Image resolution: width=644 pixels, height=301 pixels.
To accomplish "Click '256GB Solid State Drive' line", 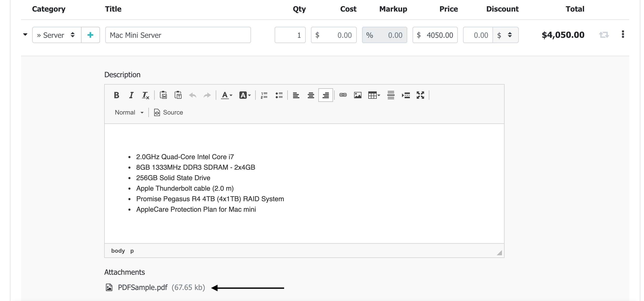I will 173,178.
